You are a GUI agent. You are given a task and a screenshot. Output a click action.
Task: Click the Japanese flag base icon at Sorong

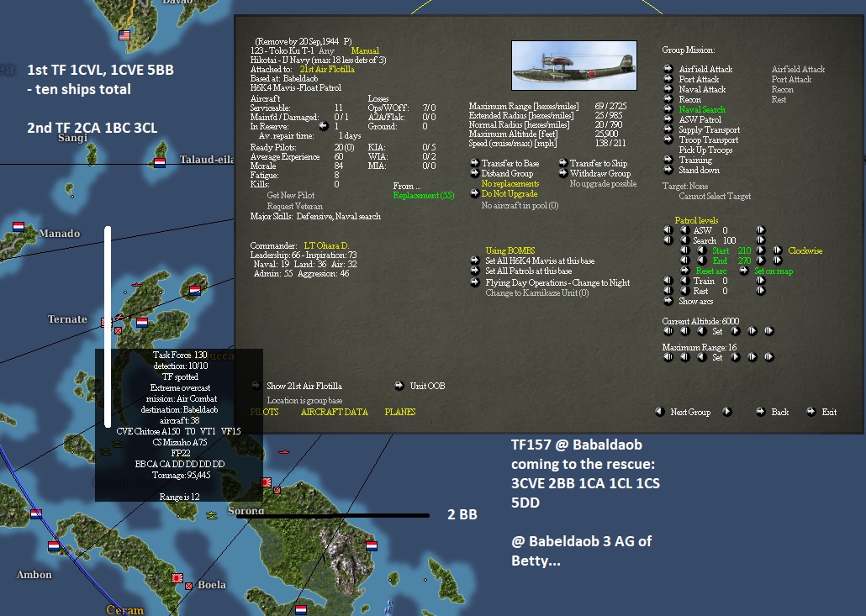267,482
